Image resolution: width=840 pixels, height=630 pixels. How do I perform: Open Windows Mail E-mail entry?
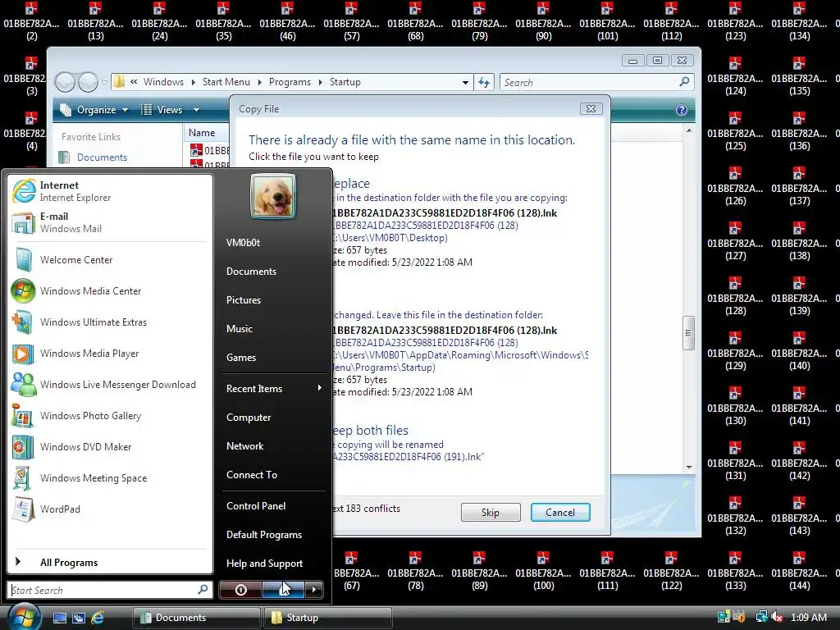click(110, 222)
